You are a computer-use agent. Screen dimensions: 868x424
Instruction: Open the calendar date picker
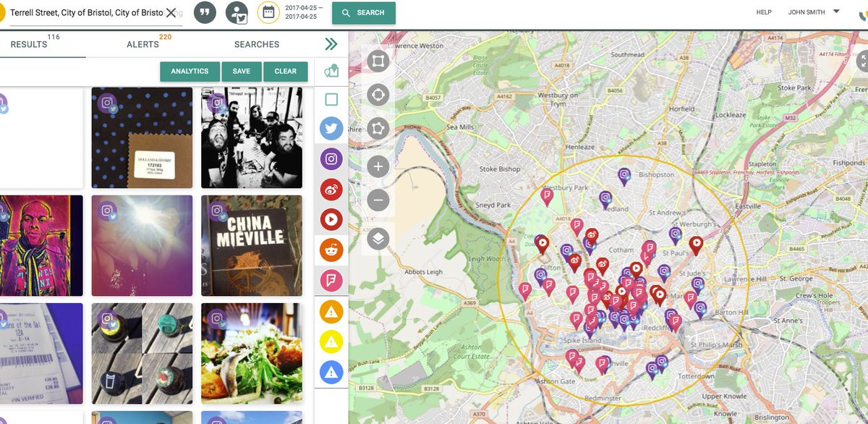tap(268, 12)
